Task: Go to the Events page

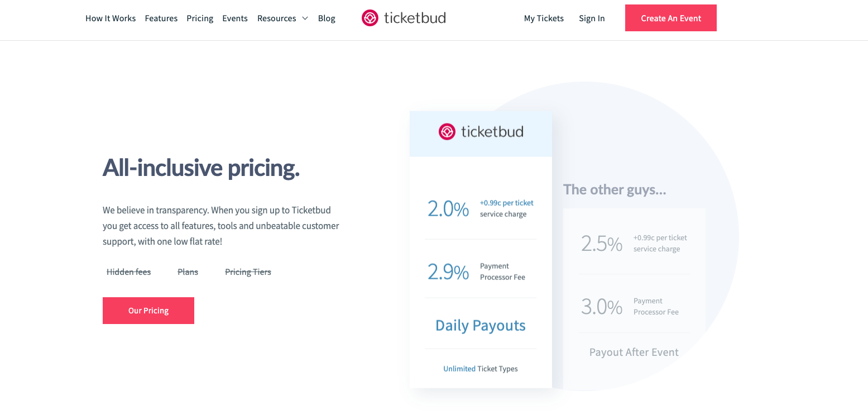Action: [234, 18]
